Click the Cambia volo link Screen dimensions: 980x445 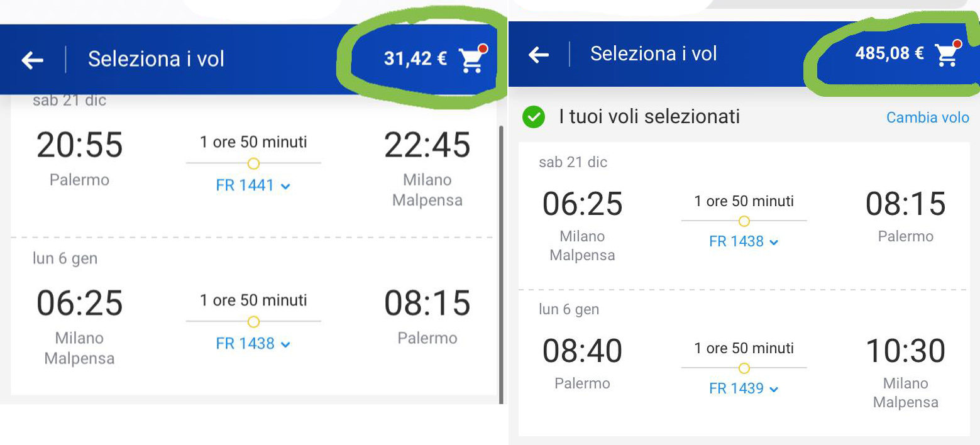(928, 118)
